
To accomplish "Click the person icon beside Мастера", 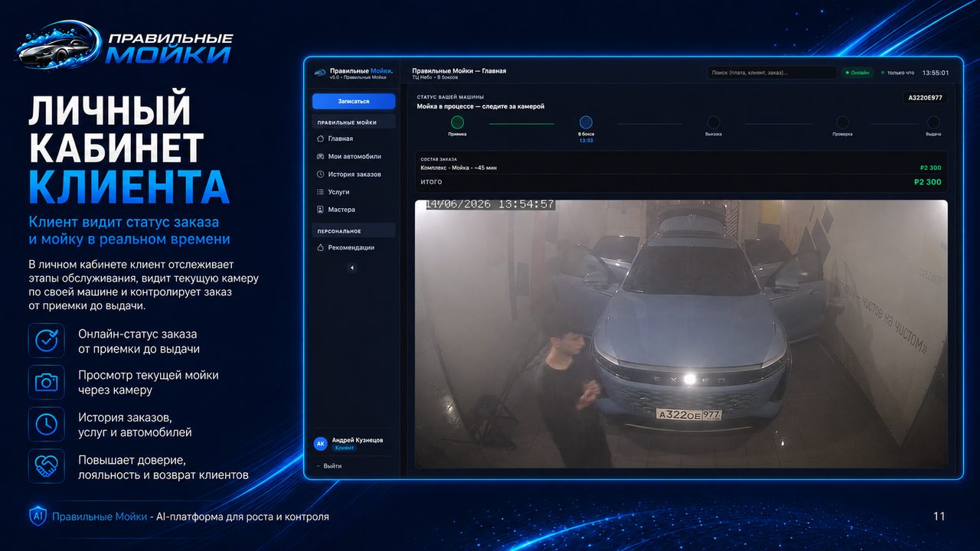I will pos(321,210).
